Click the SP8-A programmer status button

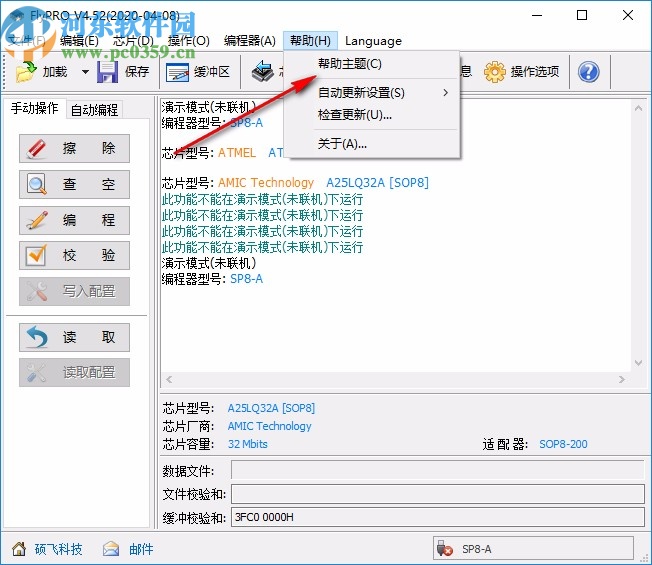click(x=533, y=549)
